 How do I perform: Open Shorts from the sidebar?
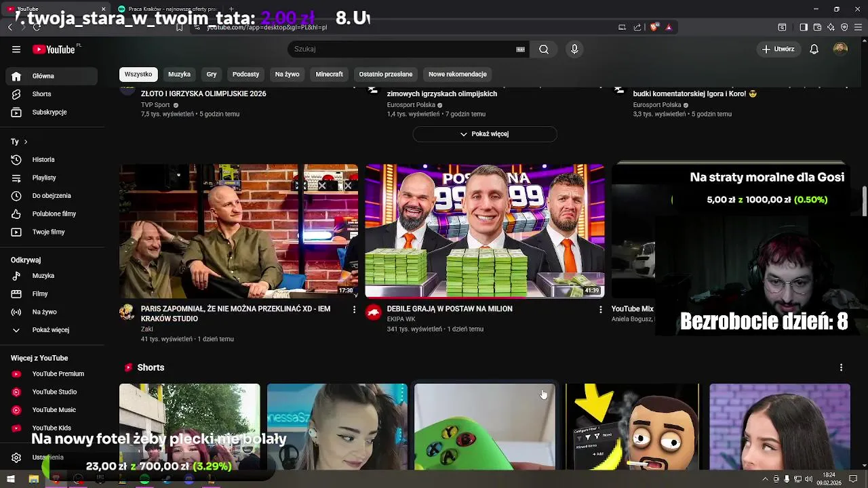click(52, 94)
